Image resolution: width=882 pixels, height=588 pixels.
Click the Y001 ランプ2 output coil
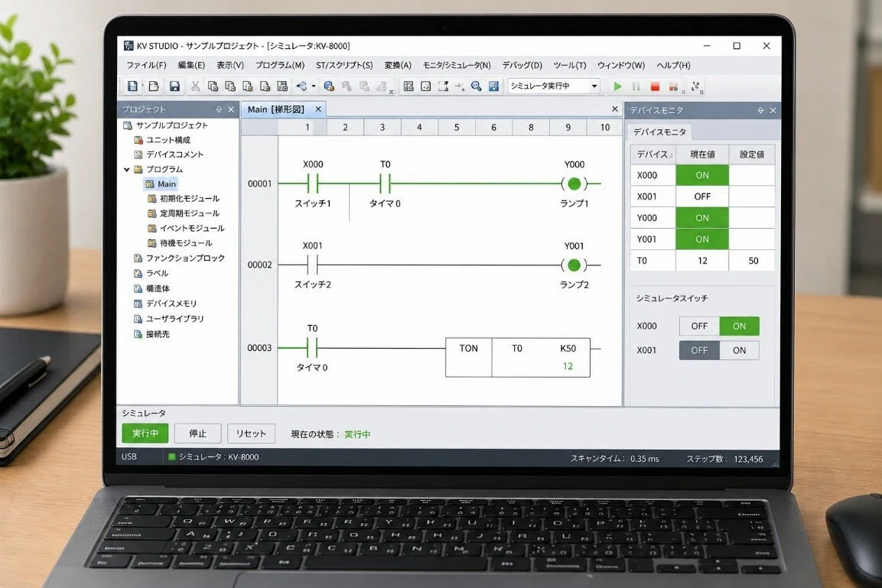tap(574, 265)
